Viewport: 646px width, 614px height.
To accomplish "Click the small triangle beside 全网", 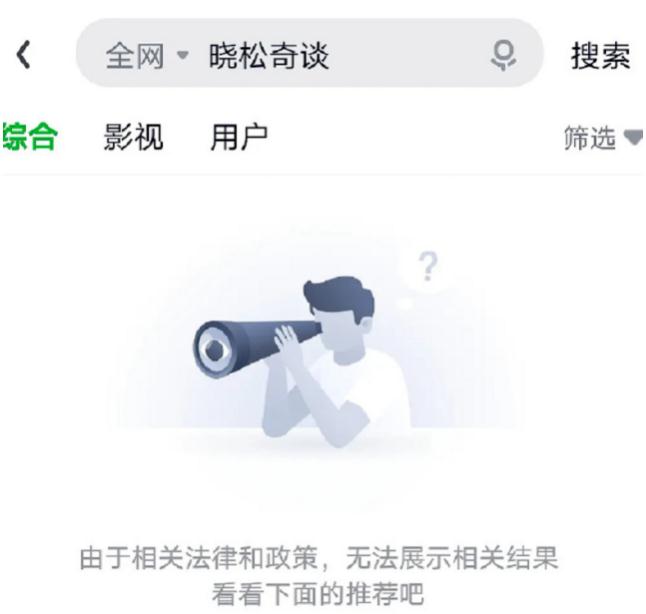I will pos(183,55).
